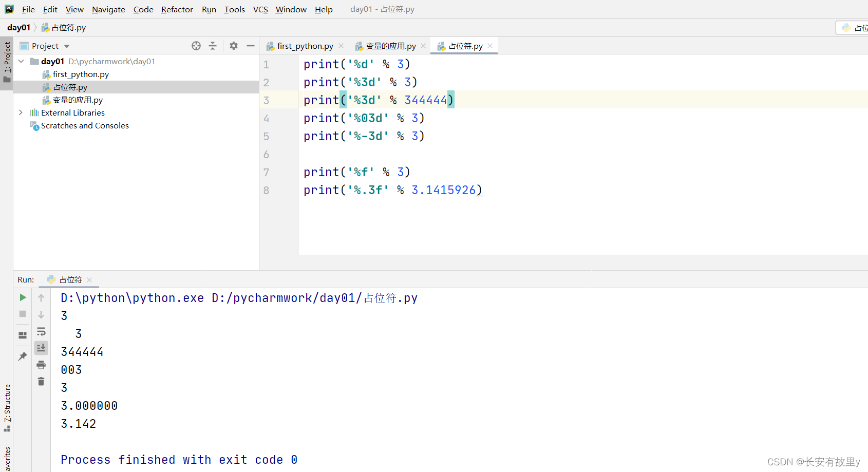Toggle soft-wrap in Run console

[x=41, y=331]
